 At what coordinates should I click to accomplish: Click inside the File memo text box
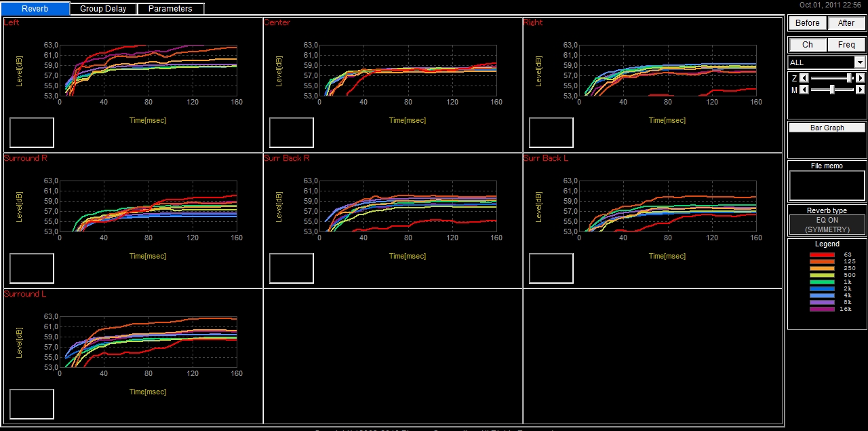[x=827, y=185]
